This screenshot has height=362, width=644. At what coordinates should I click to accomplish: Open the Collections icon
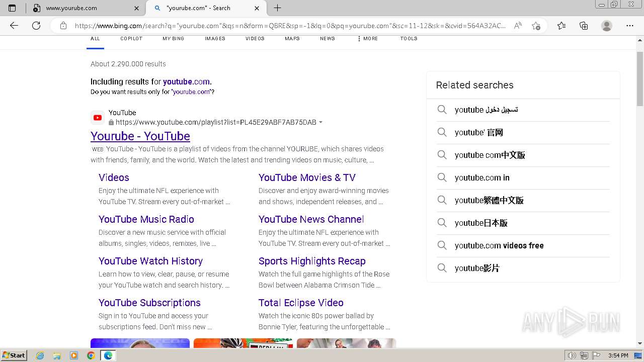584,26
